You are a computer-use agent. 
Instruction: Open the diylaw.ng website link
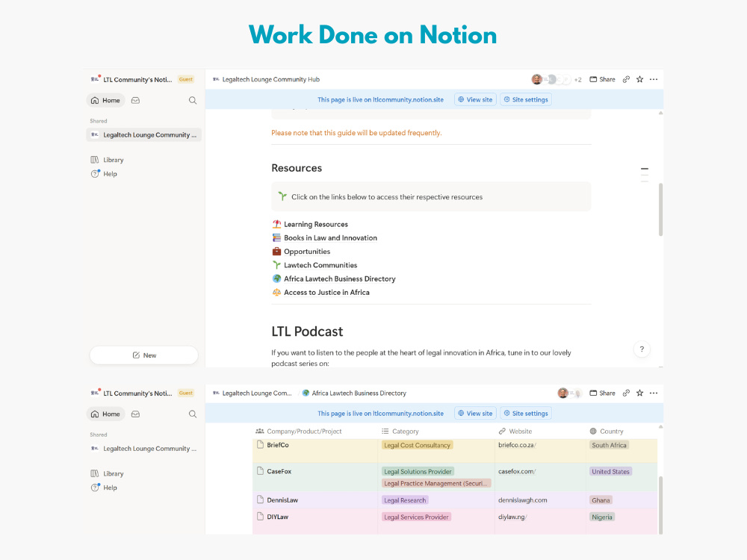(512, 517)
